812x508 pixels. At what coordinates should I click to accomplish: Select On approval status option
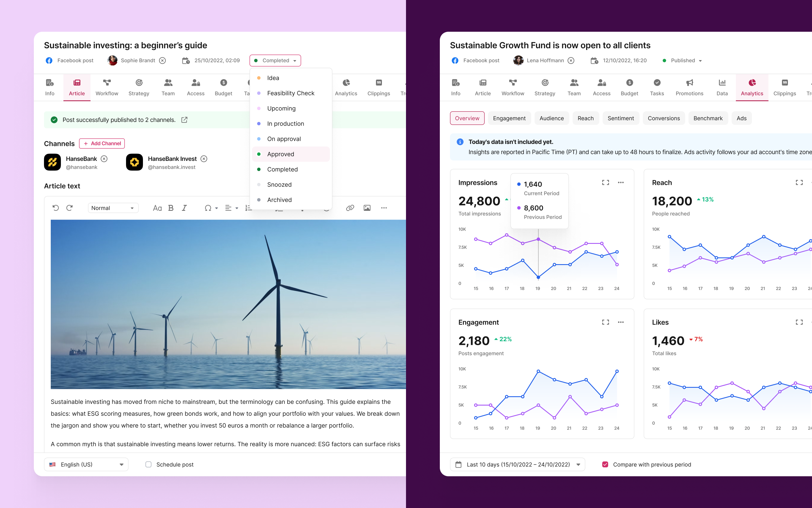[x=291, y=139]
